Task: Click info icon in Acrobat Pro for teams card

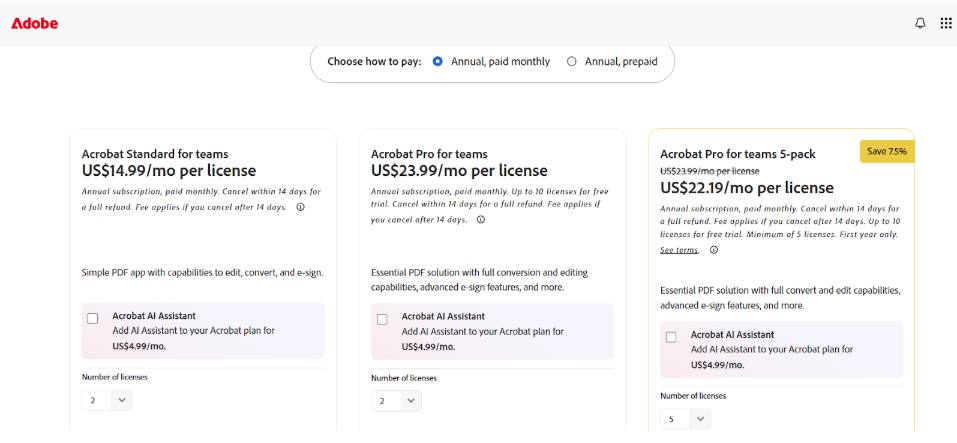Action: point(481,220)
